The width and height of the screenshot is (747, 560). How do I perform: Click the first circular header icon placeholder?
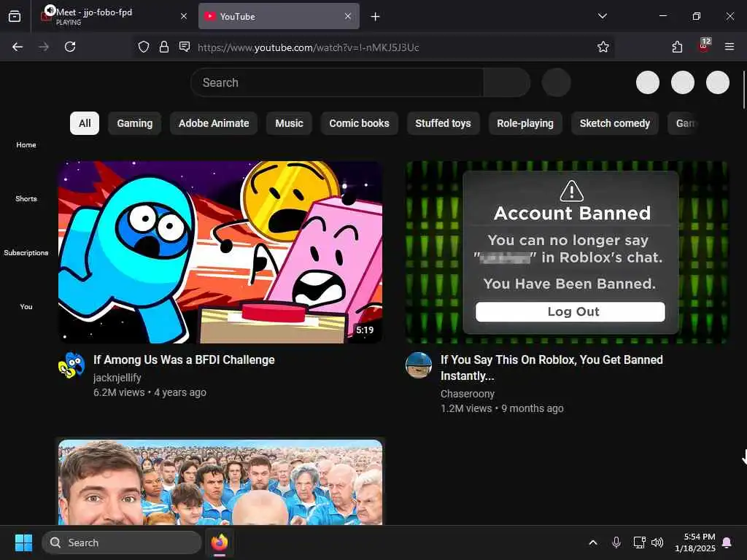648,82
